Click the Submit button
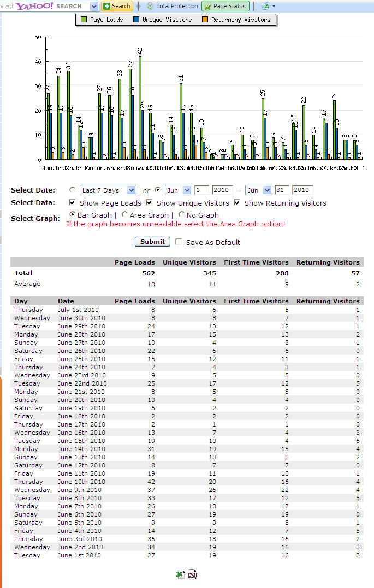Image resolution: width=374 pixels, height=588 pixels. 152,242
